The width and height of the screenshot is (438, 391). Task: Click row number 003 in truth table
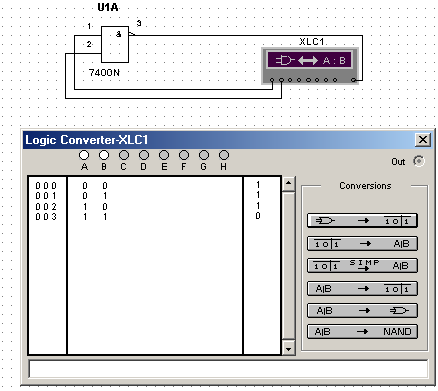[x=46, y=217]
